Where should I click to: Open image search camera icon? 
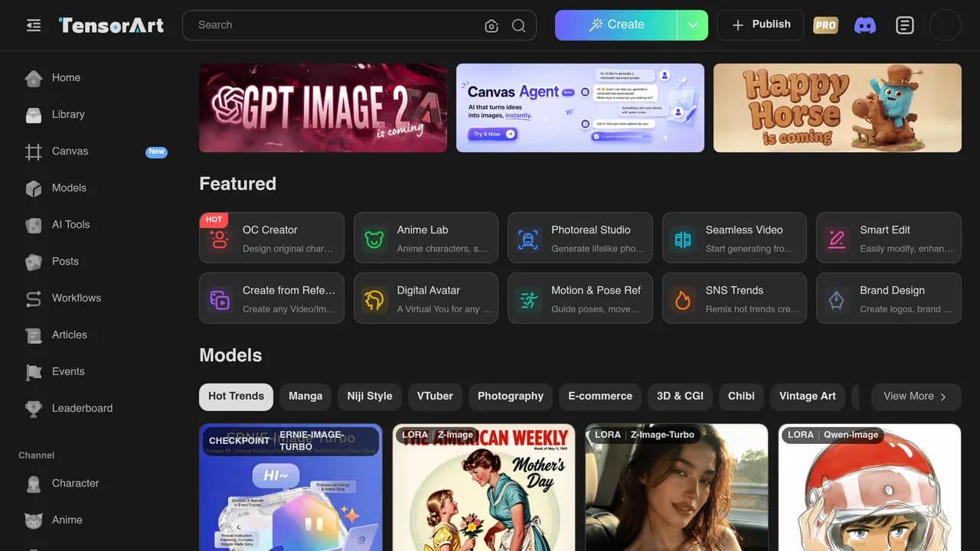click(x=492, y=25)
